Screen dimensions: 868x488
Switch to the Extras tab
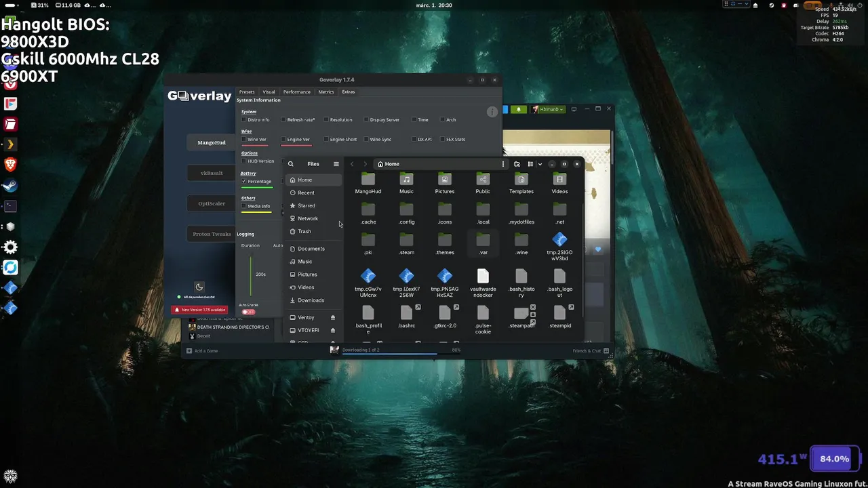coord(349,91)
